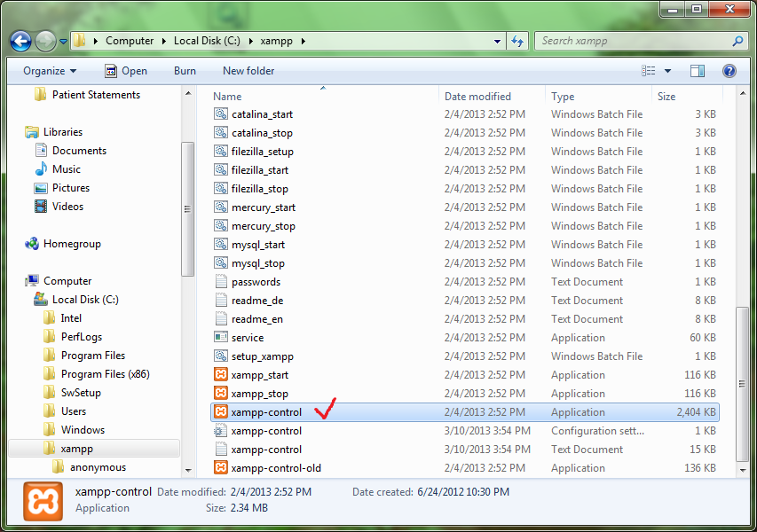This screenshot has height=532, width=757.
Task: Select the Program Files (x86) folder in tree
Action: pyautogui.click(x=105, y=374)
